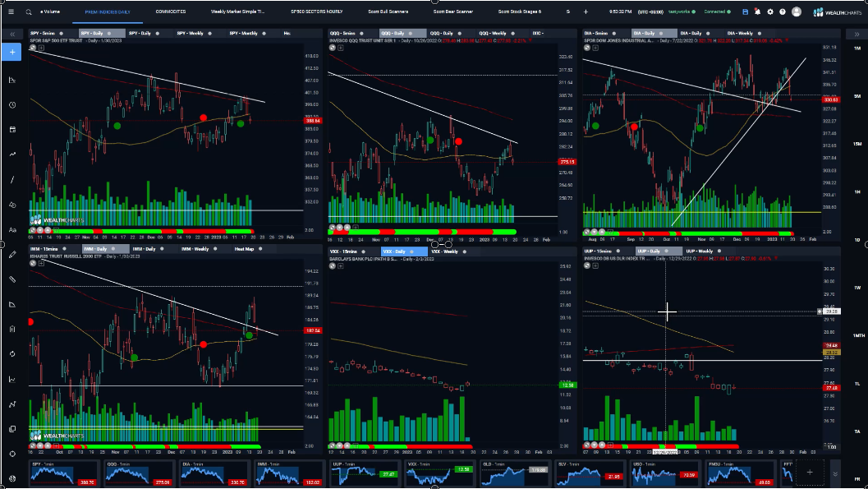Expand the right timeframe panel double chevron

pyautogui.click(x=857, y=35)
